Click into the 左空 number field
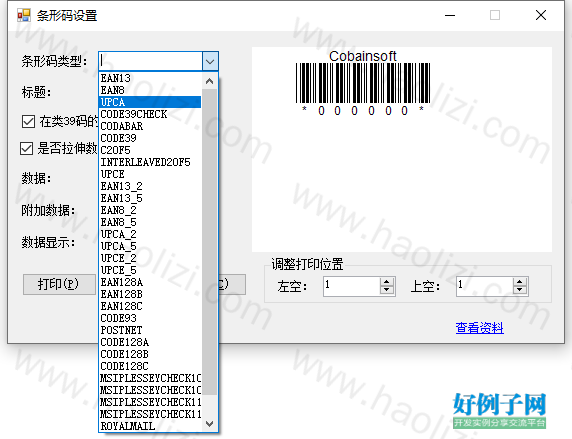 tap(352, 286)
